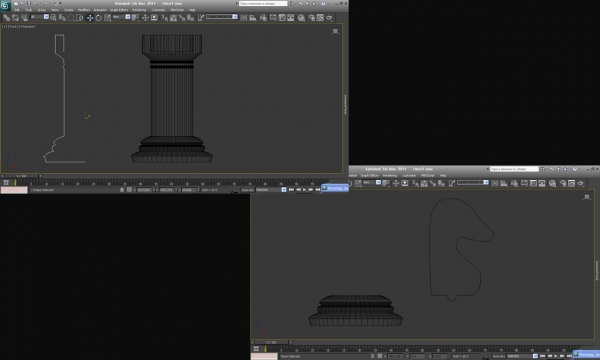
Task: Click the Unlink Selection tool icon
Action: 15,18
